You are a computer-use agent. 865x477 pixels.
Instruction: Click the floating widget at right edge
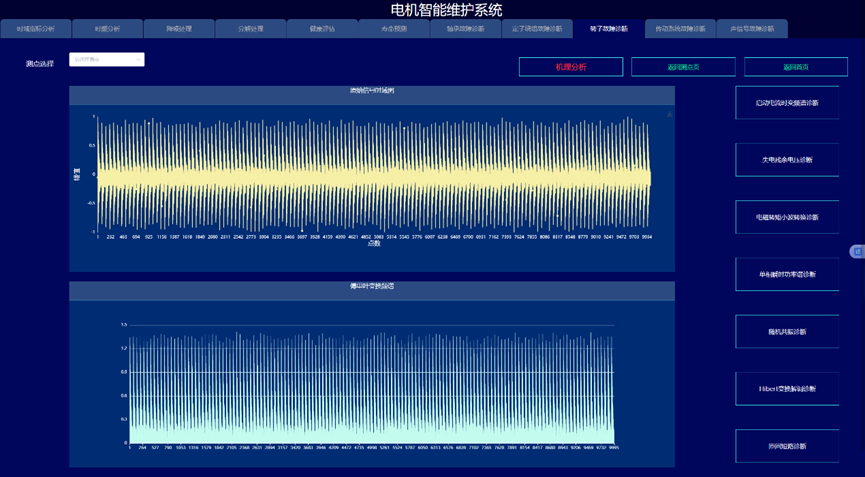coord(857,251)
